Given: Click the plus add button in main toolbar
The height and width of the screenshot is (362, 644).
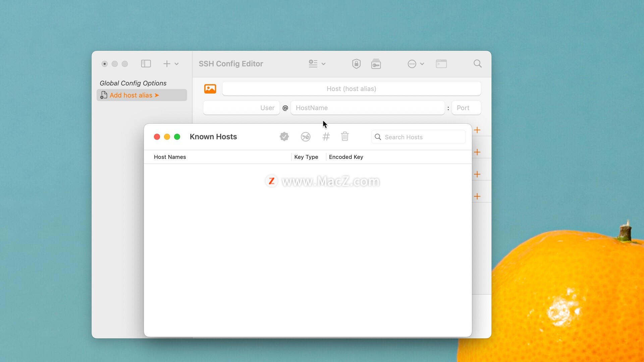Looking at the screenshot, I should (167, 64).
